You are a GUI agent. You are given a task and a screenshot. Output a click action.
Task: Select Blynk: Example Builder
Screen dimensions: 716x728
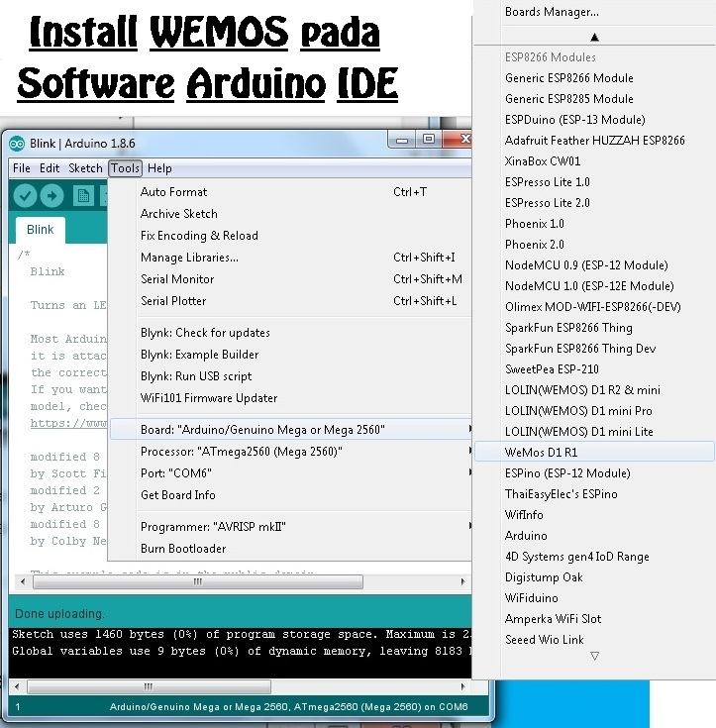[x=290, y=355]
